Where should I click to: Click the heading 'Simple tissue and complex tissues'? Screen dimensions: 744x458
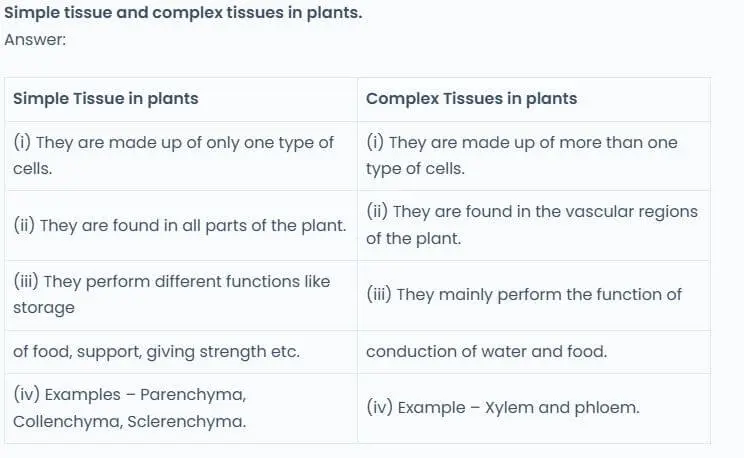point(183,16)
